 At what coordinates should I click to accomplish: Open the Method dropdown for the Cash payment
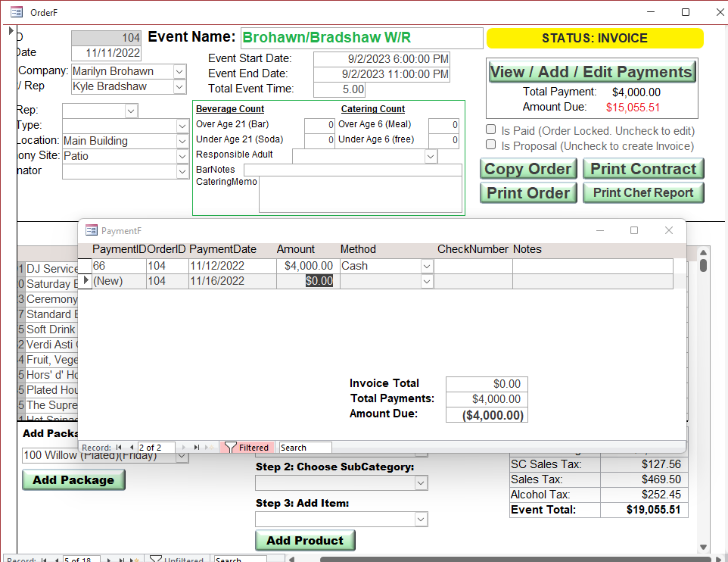tap(427, 266)
